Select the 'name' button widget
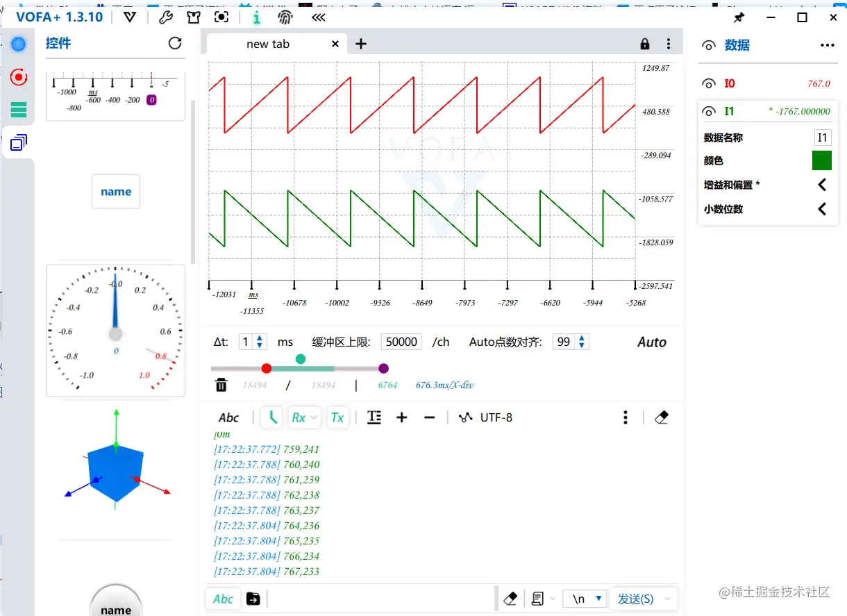 point(116,192)
